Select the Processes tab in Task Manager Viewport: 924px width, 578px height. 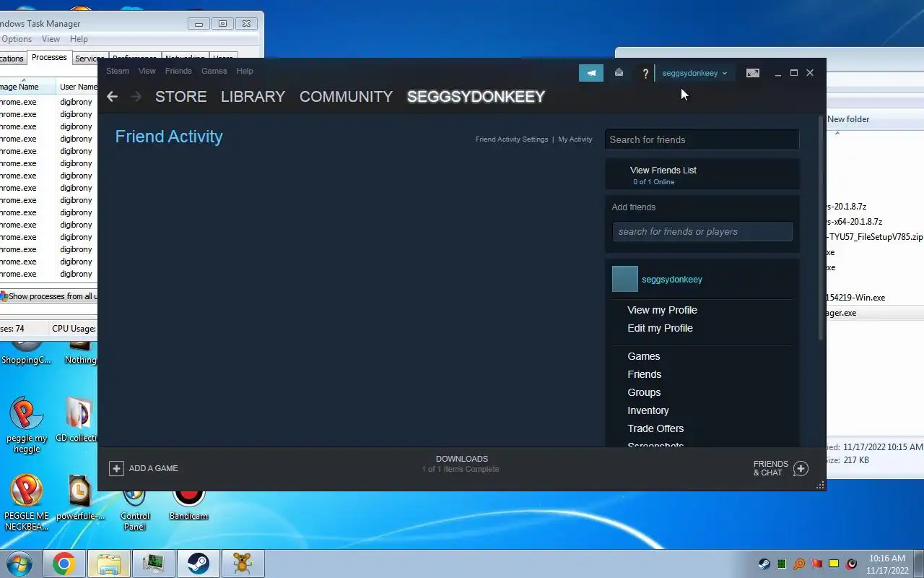point(49,58)
